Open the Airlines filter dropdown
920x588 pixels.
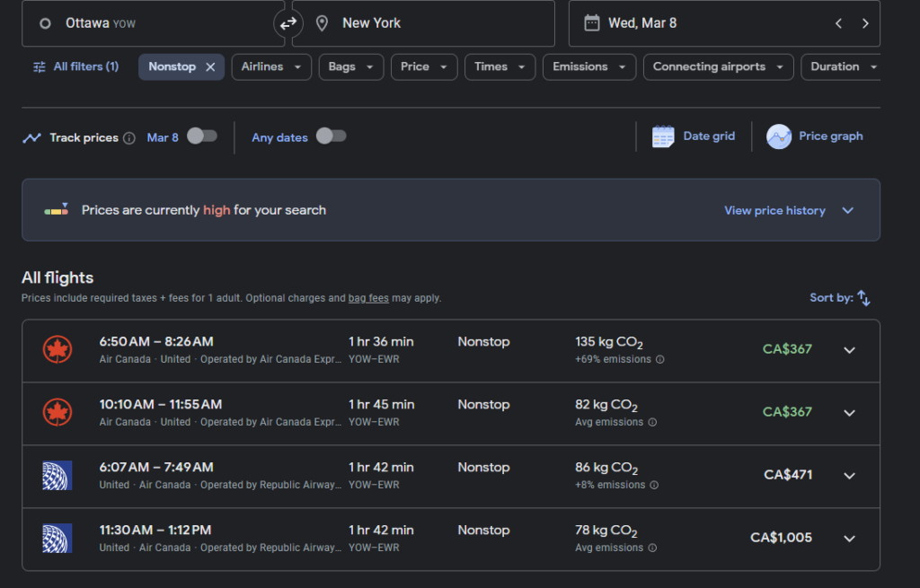tap(271, 67)
